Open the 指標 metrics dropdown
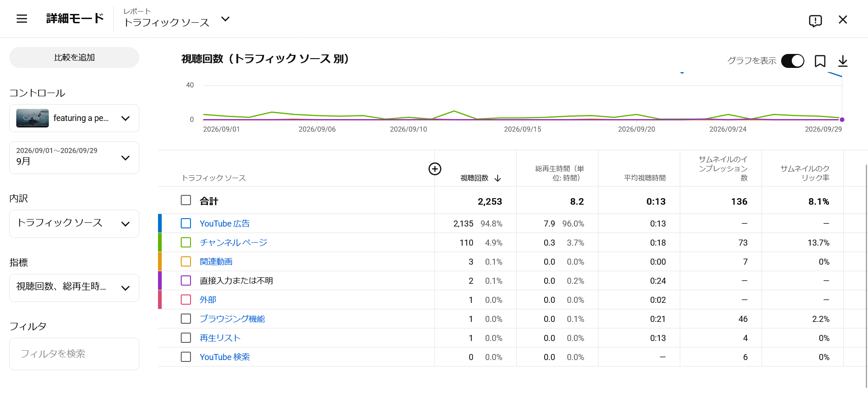 (x=74, y=288)
